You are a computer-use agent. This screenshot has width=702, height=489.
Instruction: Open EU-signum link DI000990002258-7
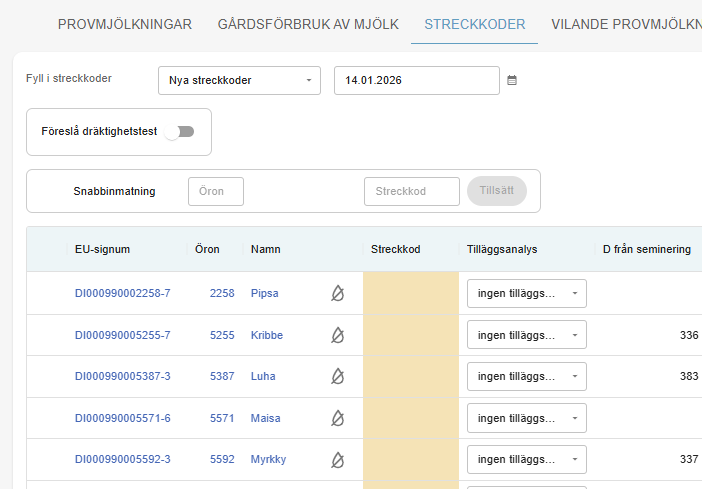click(x=122, y=293)
